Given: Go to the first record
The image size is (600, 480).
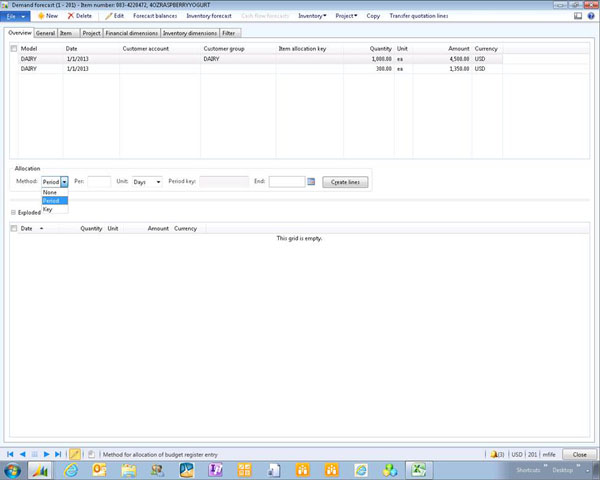Looking at the screenshot, I should click(10, 454).
